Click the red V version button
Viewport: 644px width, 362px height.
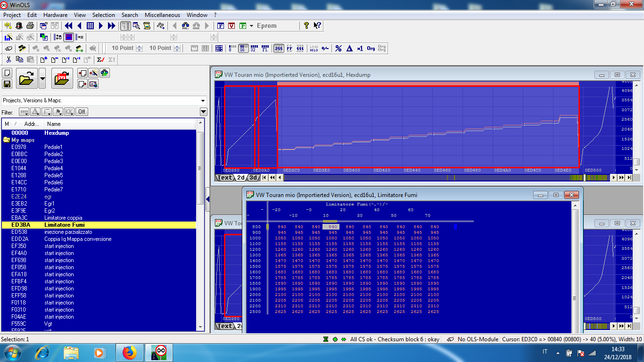[231, 26]
